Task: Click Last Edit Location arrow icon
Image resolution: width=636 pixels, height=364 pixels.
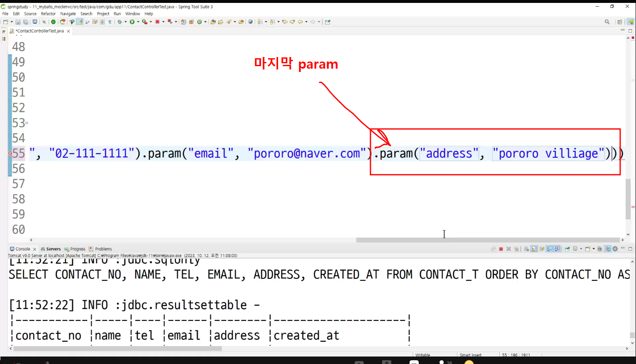Action: 284,22
